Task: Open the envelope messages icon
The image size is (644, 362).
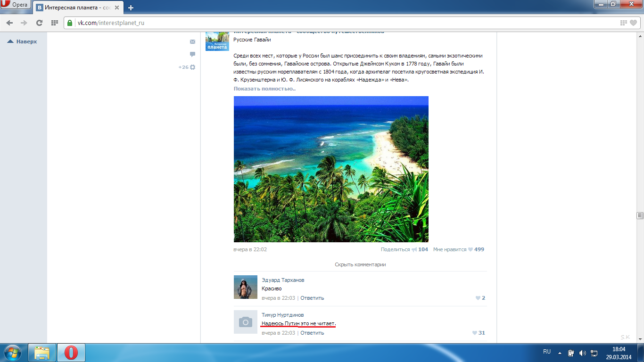Action: point(192,42)
